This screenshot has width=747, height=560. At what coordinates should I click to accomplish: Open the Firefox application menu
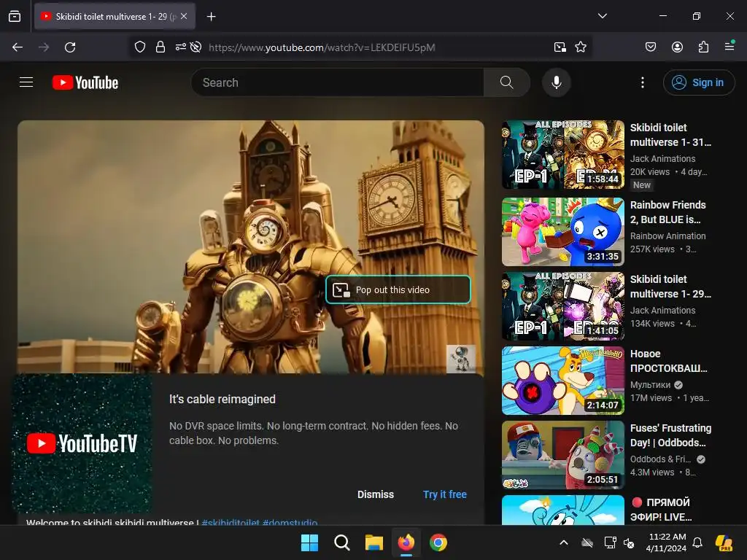(729, 46)
